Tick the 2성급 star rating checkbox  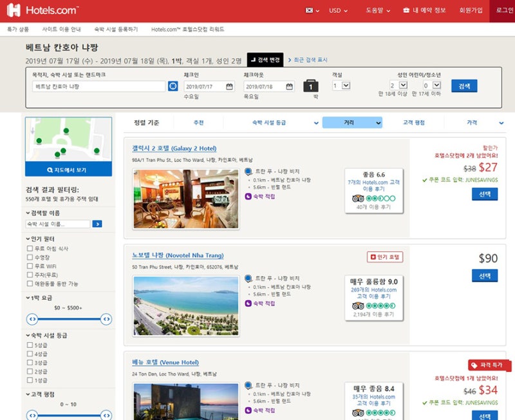(30, 371)
